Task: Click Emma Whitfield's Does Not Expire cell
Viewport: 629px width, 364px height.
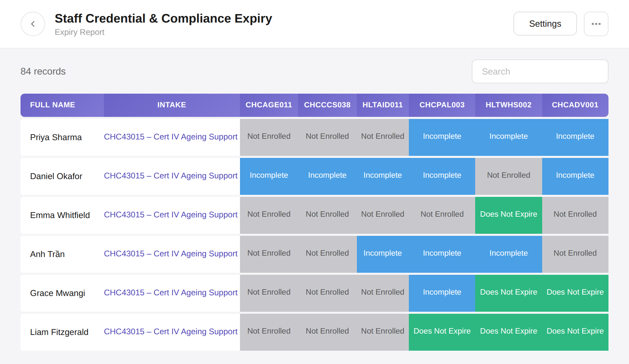Action: click(508, 215)
